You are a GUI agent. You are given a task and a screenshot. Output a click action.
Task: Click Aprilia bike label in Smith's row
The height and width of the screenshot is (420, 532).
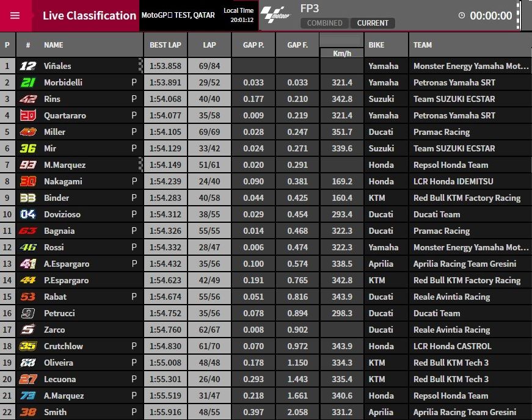click(x=381, y=412)
